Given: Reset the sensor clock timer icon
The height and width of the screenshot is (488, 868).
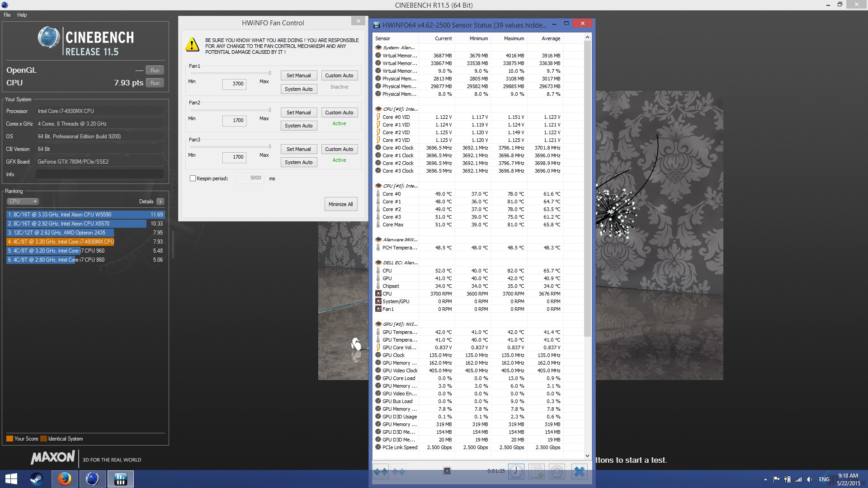Looking at the screenshot, I should pos(516,472).
